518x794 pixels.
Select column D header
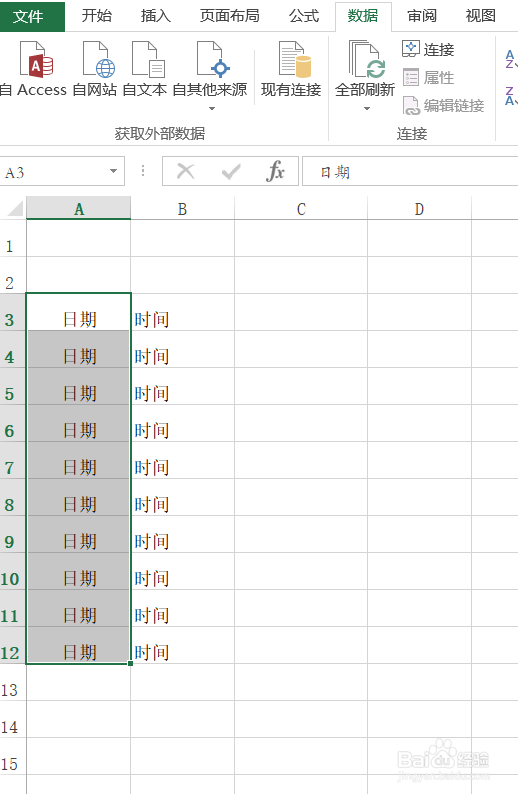point(419,208)
